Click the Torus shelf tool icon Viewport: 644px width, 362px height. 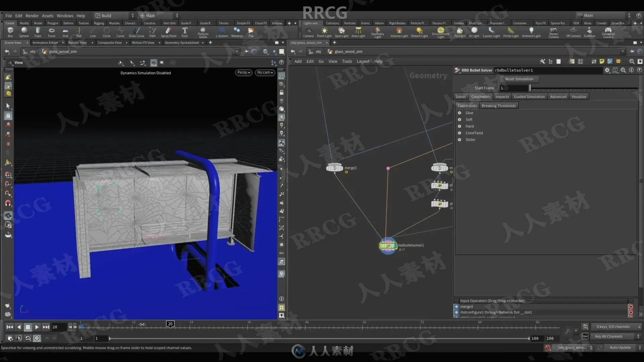tap(51, 32)
